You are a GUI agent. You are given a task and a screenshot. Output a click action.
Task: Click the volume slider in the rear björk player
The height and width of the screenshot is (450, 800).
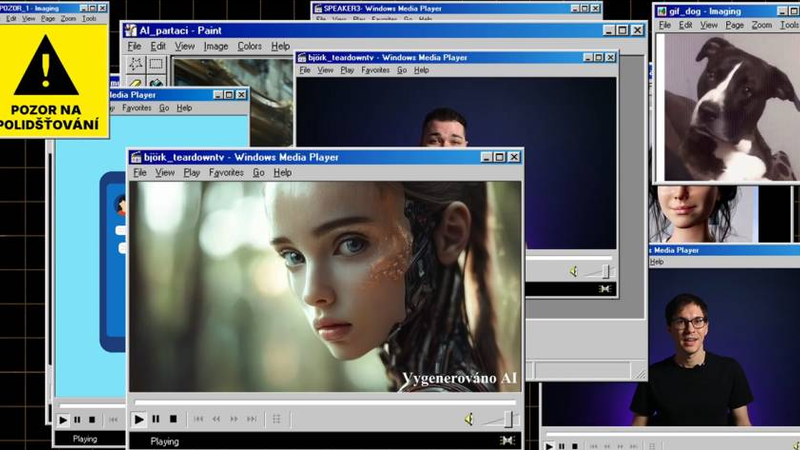point(598,271)
